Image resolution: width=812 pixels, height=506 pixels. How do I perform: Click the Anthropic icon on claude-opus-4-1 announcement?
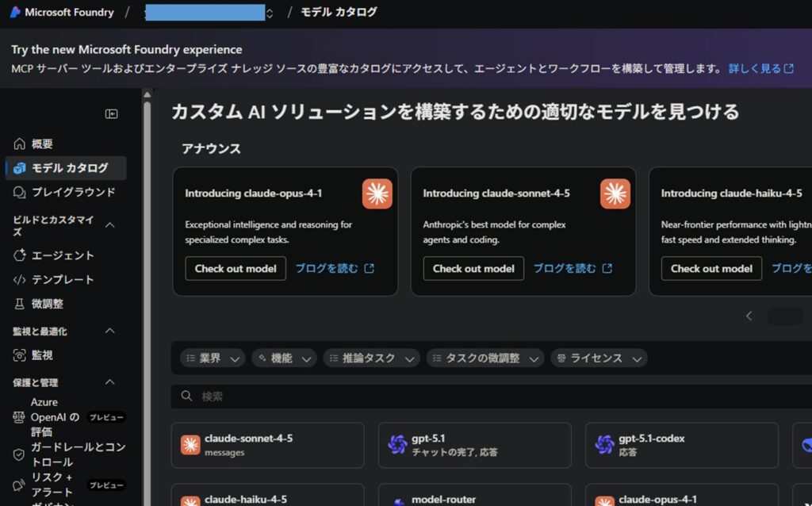click(377, 194)
